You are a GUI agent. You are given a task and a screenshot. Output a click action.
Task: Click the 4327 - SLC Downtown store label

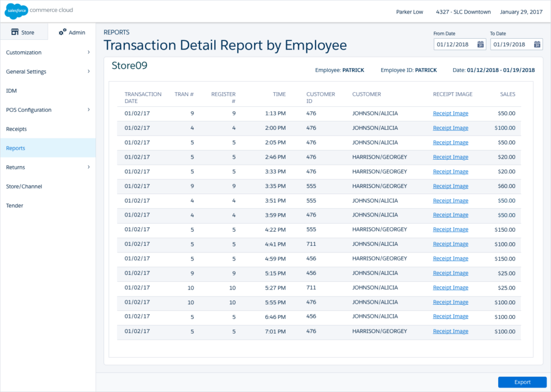tap(463, 12)
